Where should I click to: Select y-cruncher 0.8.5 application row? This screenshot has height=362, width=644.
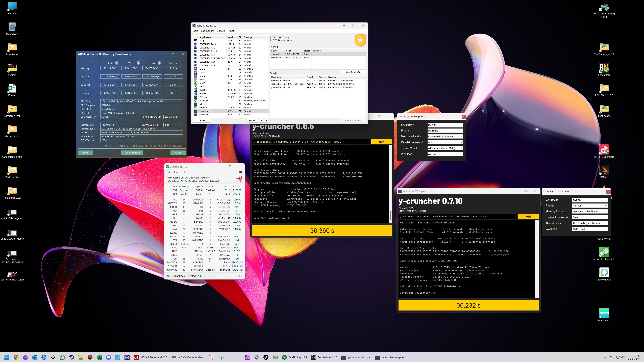(231, 115)
